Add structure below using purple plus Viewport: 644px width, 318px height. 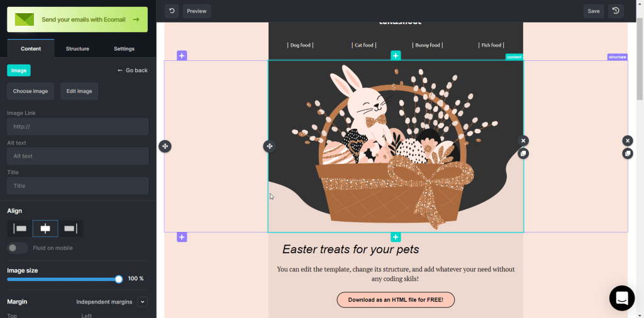[182, 237]
